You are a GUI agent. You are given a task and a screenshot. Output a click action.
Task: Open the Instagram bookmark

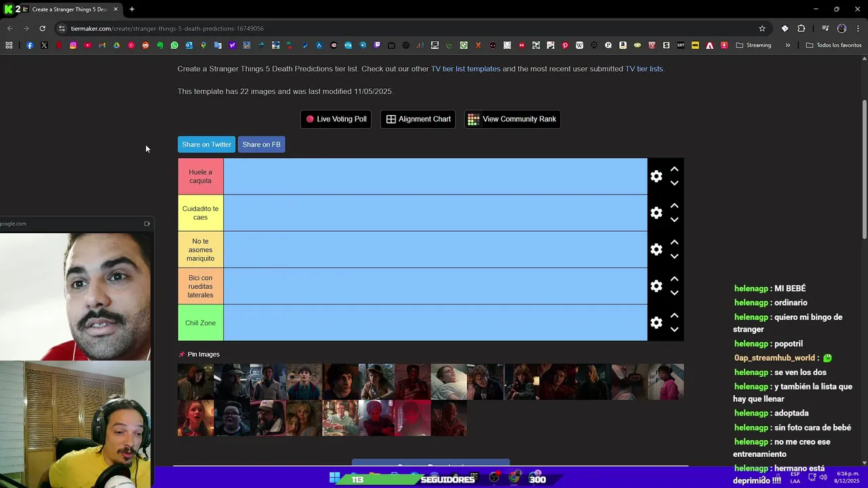73,45
